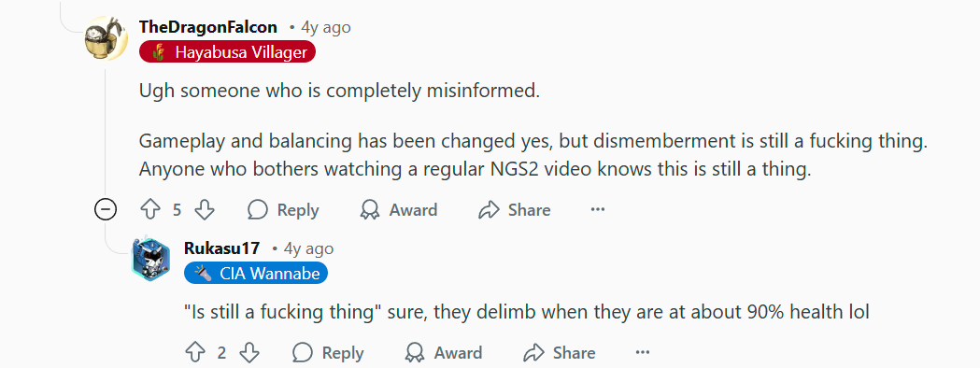Give an Award to TheDragonFalcon's comment
The height and width of the screenshot is (368, 980).
[x=399, y=210]
